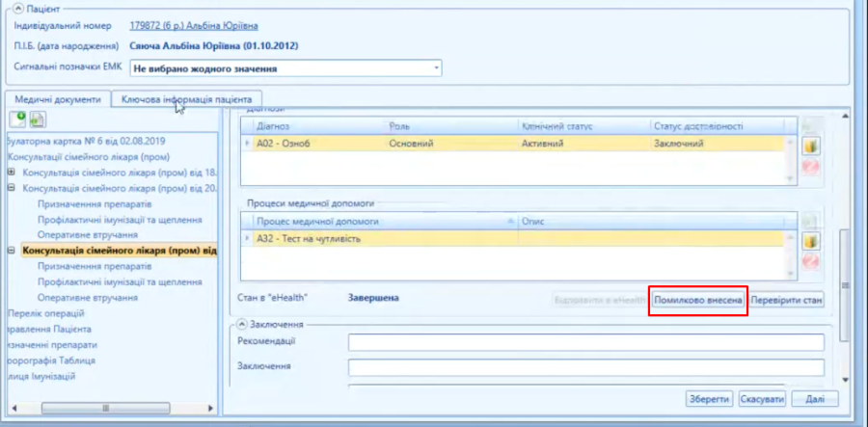Click the main form scrollbar up arrow
The height and width of the screenshot is (427, 868).
click(845, 116)
